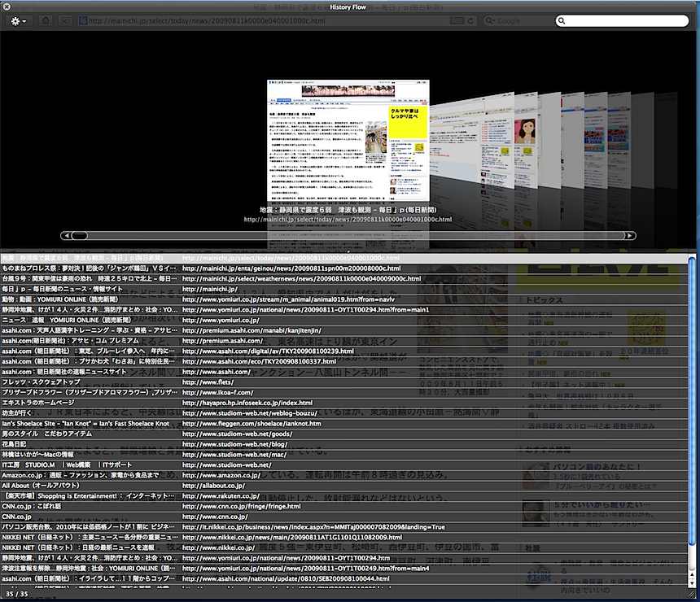Click the address bar URL text
Viewport: 700px width, 602px height.
207,21
